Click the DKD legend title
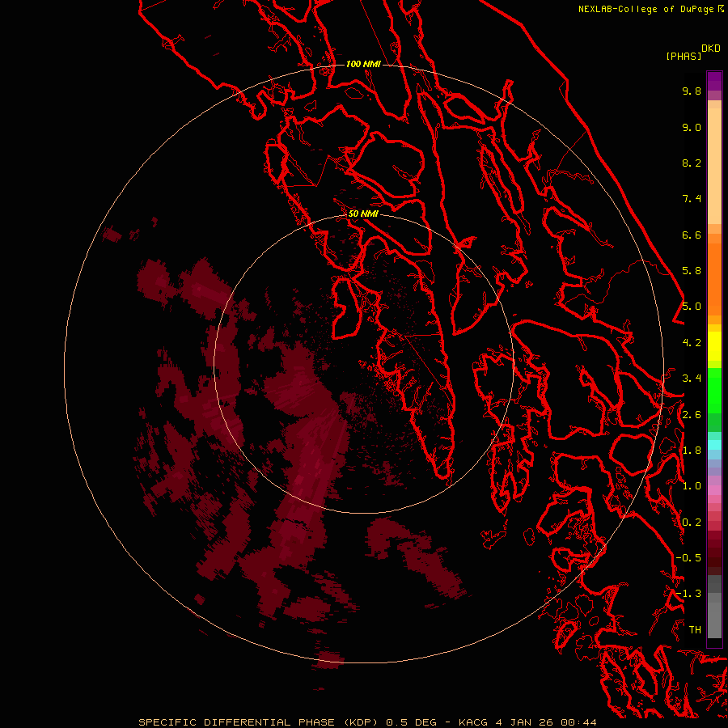The width and height of the screenshot is (728, 728). (x=711, y=49)
